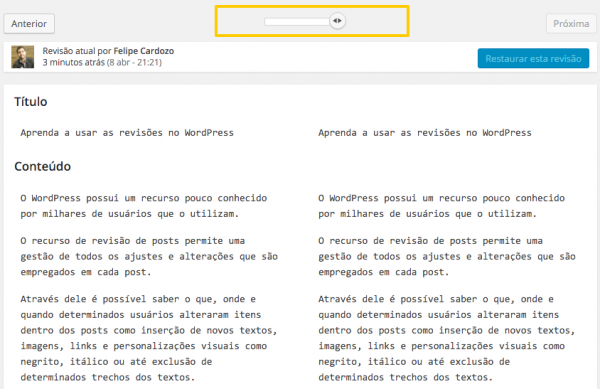Viewport: 600px width, 389px height.
Task: Click the revision slider handle
Action: (x=337, y=21)
